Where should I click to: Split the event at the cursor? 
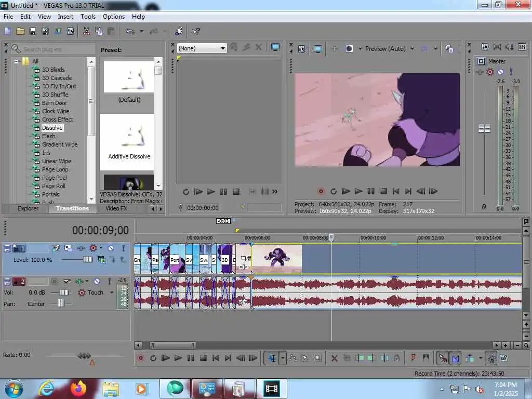click(384, 358)
